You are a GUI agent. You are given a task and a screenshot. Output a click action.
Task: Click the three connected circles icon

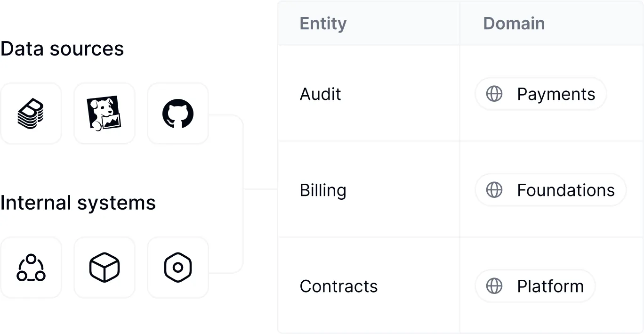point(31,268)
